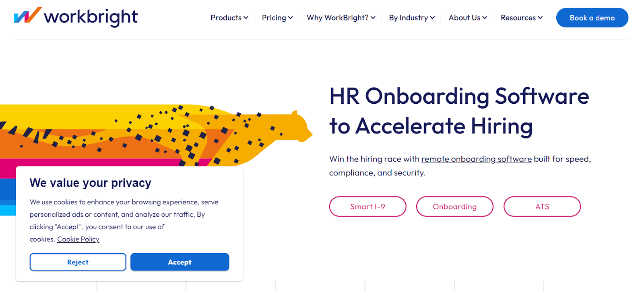Click the WorkBright logo
644x291 pixels.
[76, 18]
